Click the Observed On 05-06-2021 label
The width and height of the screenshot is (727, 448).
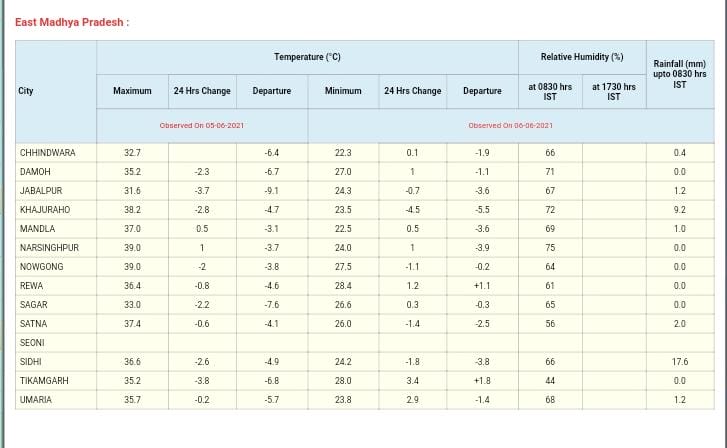click(202, 125)
